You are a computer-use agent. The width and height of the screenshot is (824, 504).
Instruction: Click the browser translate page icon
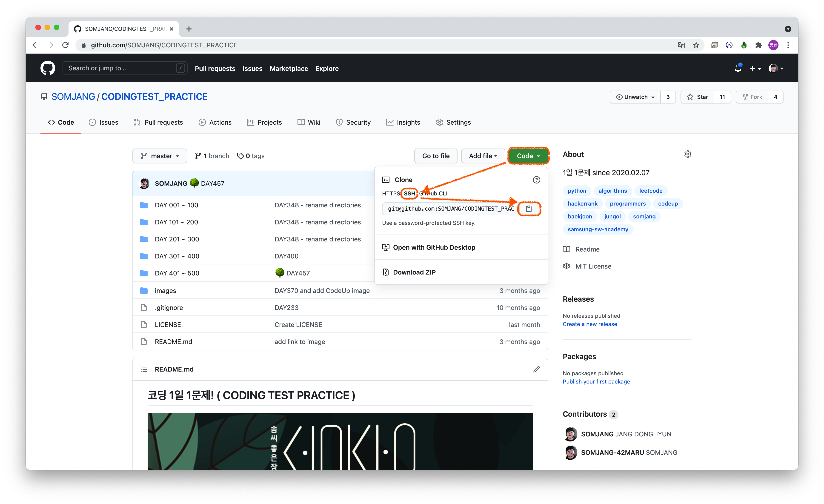[681, 45]
